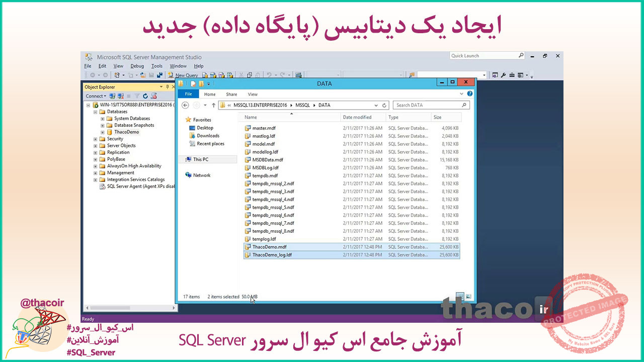Open the Debug menu in SSMS
The image size is (644, 362).
137,66
